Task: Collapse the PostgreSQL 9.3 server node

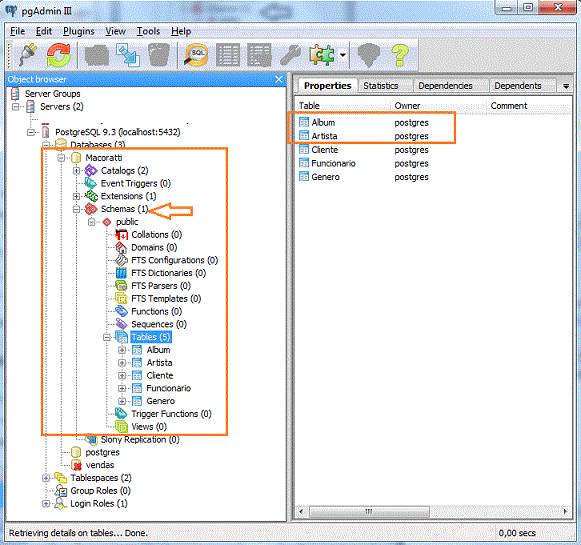Action: (x=31, y=132)
